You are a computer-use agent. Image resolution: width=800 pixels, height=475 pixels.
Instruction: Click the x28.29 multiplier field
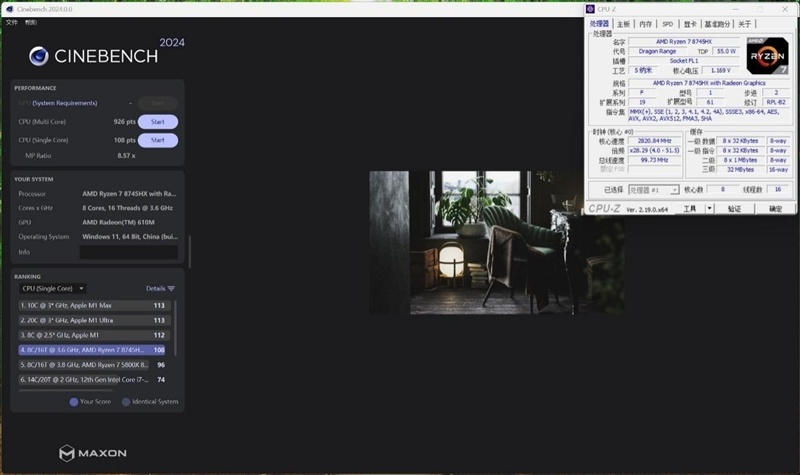[x=654, y=151]
